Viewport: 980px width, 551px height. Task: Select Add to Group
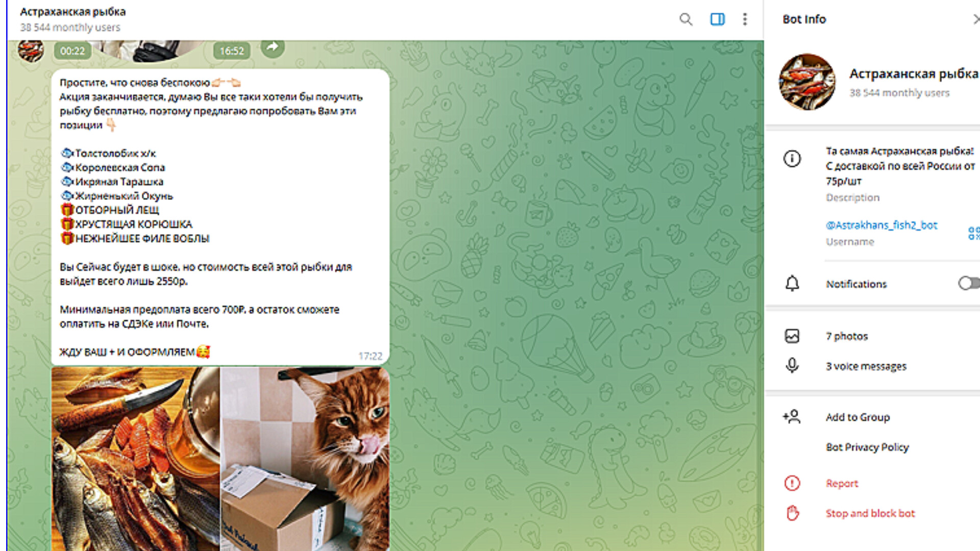[873, 417]
